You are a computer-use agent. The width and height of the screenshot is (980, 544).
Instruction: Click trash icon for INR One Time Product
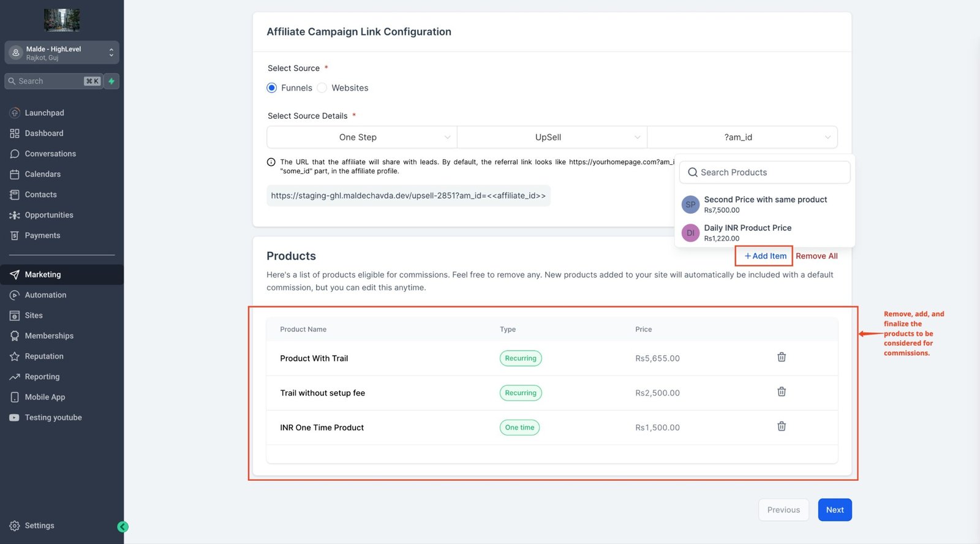click(x=782, y=426)
